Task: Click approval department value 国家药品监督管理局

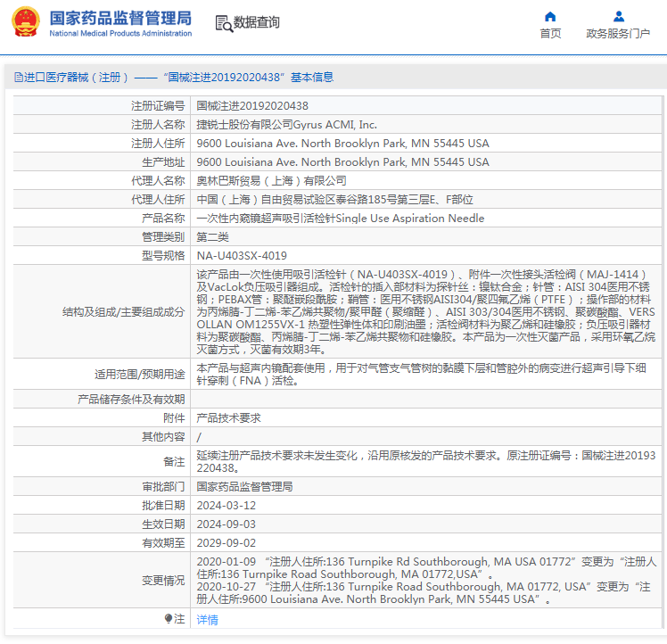Action: [x=244, y=486]
